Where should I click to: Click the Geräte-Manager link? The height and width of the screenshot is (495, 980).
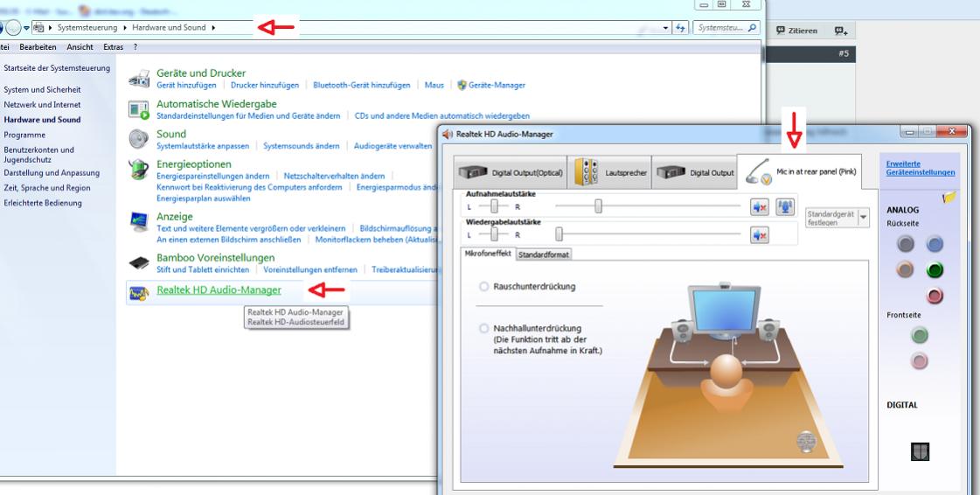point(497,85)
